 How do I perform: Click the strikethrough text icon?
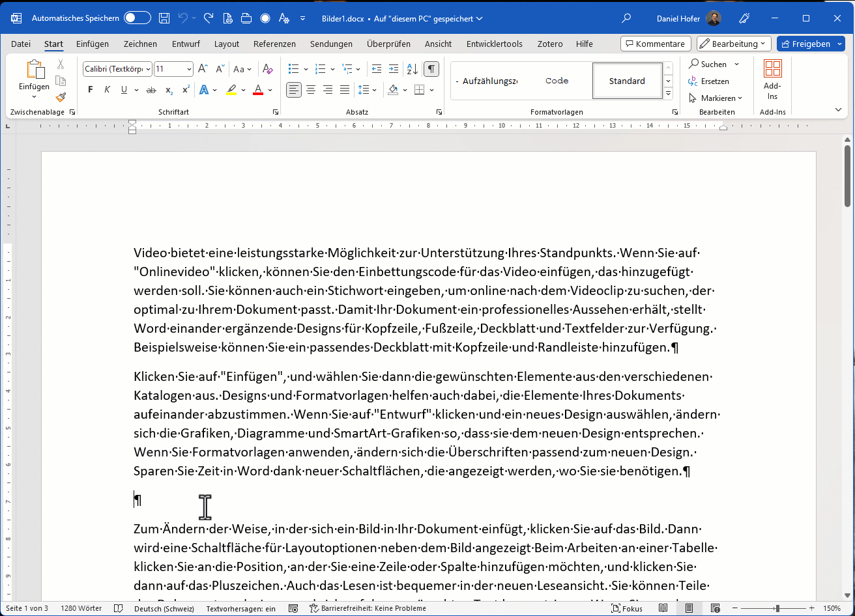tap(151, 90)
